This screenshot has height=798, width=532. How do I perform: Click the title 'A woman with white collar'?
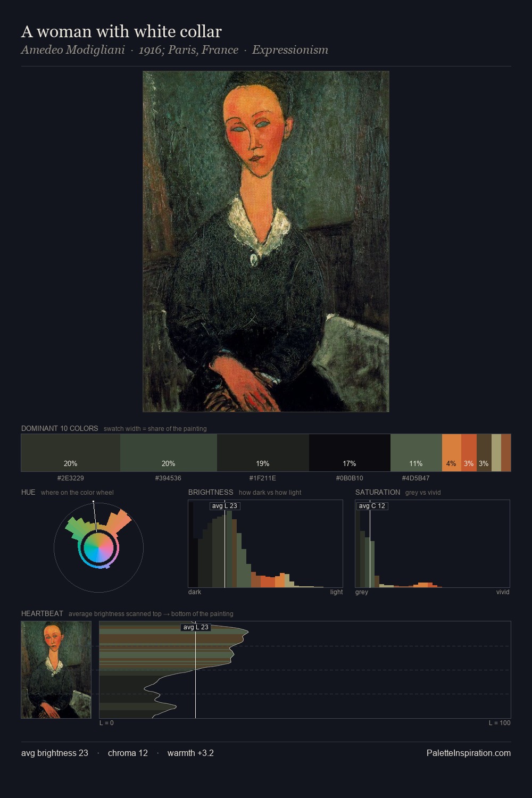[121, 32]
